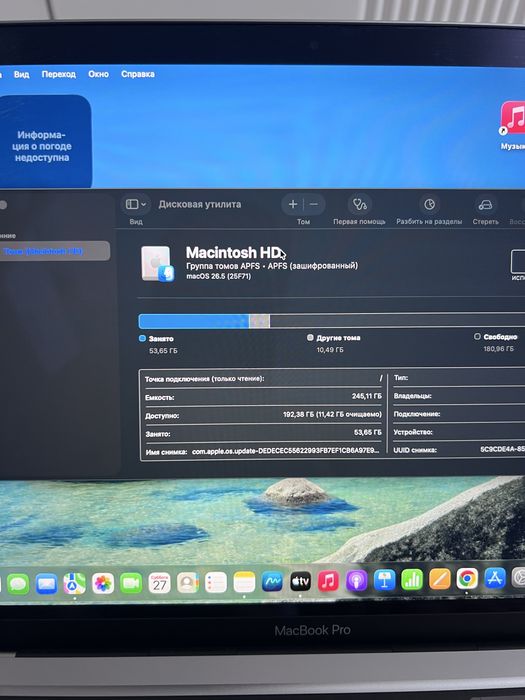
Task: Click the Емкость 245,11 ГБ value
Action: tap(367, 396)
